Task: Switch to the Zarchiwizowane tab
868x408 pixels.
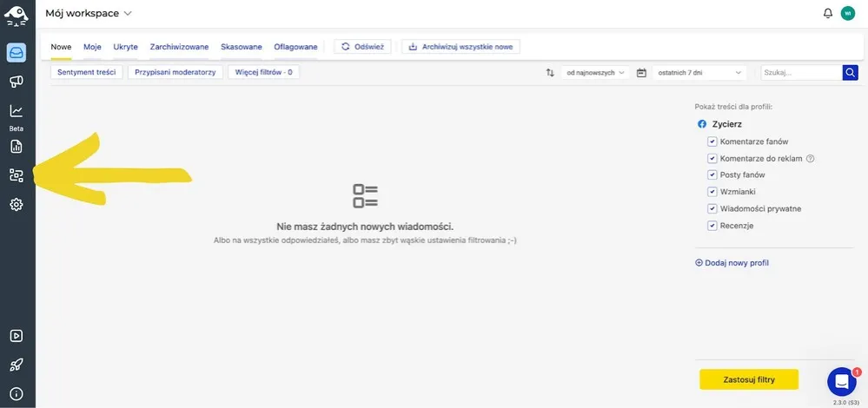Action: pos(179,47)
